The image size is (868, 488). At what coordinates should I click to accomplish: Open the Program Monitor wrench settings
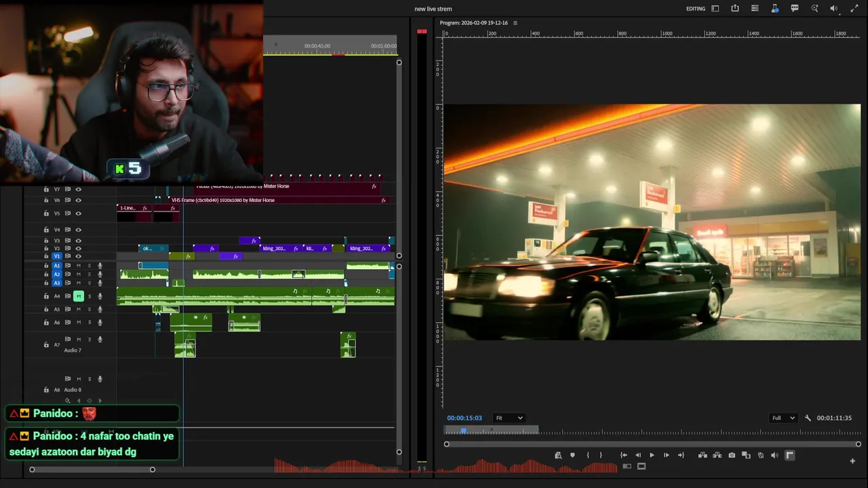coord(808,418)
